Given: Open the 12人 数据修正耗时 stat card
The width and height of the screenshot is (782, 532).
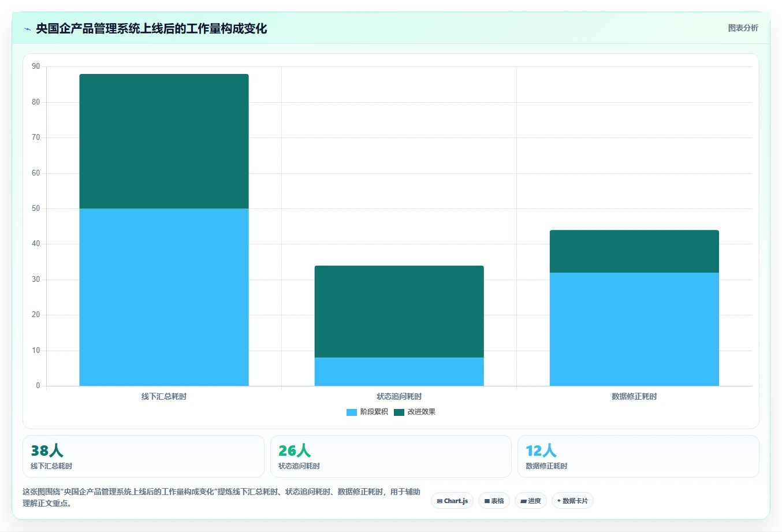Looking at the screenshot, I should 638,456.
